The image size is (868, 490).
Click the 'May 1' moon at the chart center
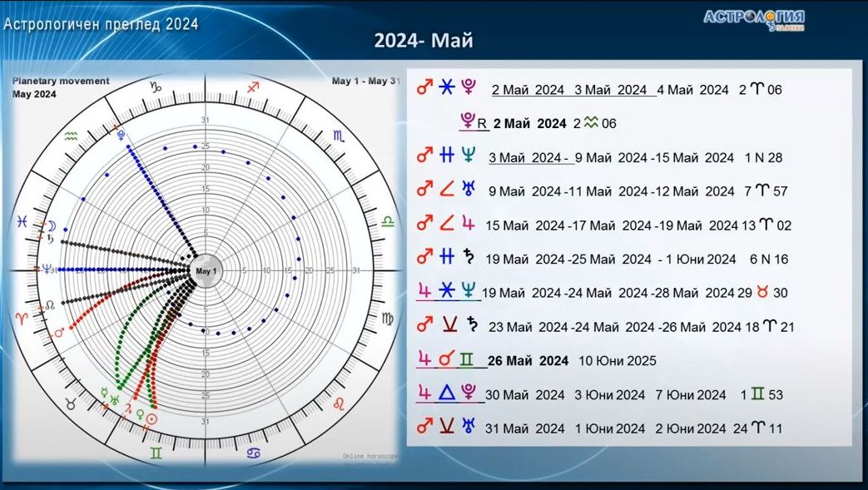[206, 271]
